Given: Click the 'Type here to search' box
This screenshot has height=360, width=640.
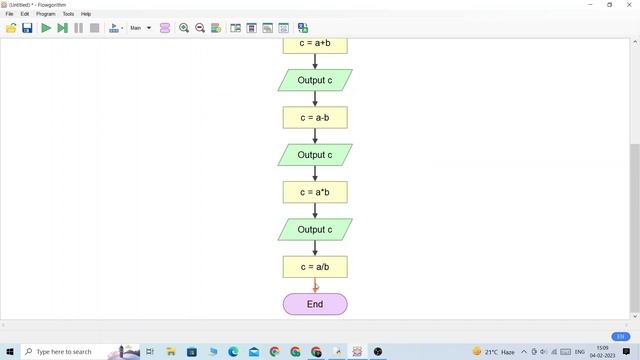Looking at the screenshot, I should (x=80, y=351).
